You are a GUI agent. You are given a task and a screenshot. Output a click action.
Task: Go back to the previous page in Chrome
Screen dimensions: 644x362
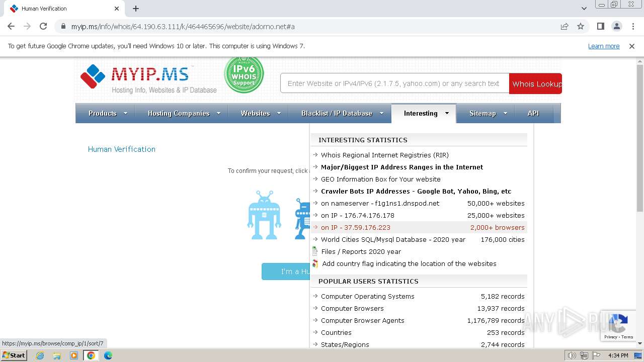[11, 26]
